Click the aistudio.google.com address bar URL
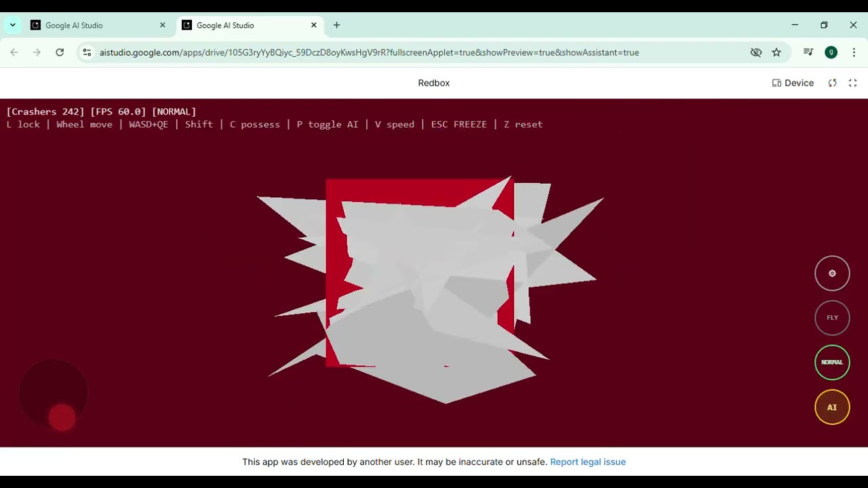Viewport: 868px width, 488px height. pyautogui.click(x=369, y=52)
